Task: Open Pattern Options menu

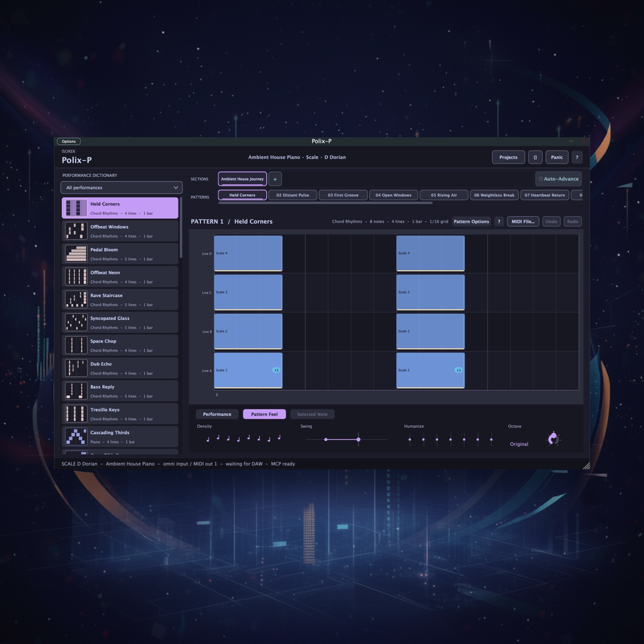Action: pos(471,221)
